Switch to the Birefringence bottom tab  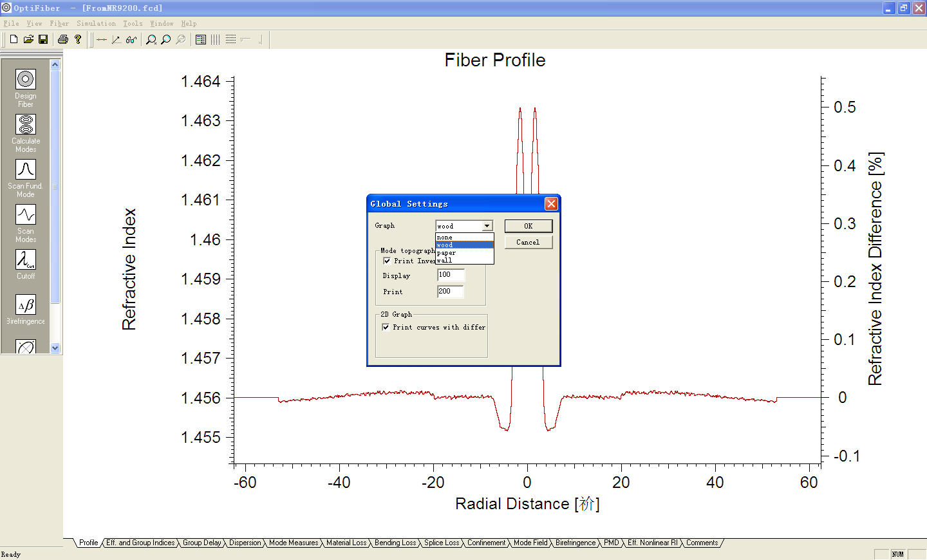click(576, 543)
